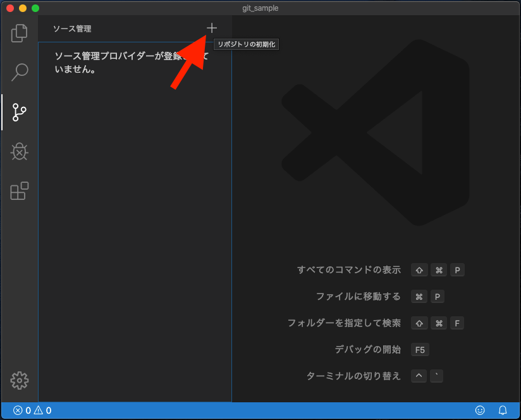Screen dimensions: 521x420
Task: Click the git_sample window title
Action: [260, 8]
